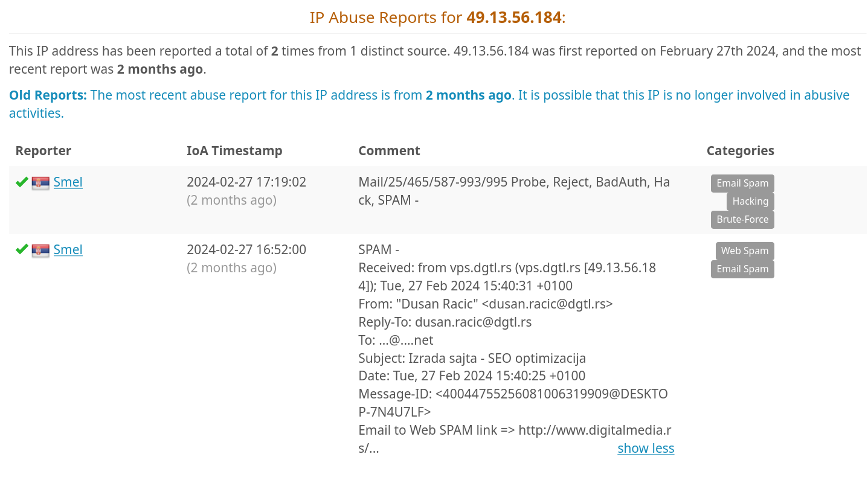Click the 2024-02-27 17:19:02 timestamp
The width and height of the screenshot is (868, 486).
point(246,182)
